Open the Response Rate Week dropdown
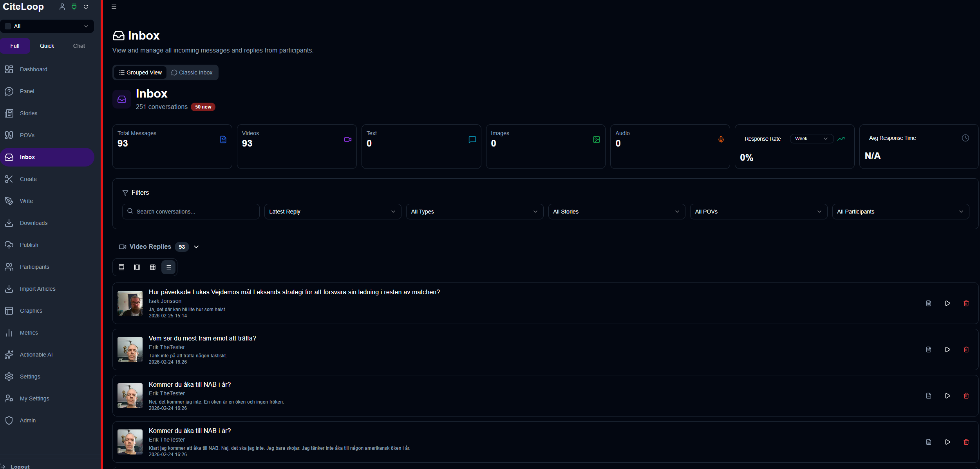Viewport: 980px width, 469px height. (x=812, y=139)
